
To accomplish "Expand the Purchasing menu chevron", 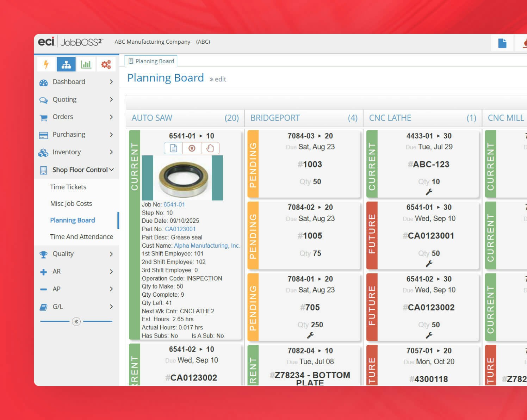I will coord(111,135).
